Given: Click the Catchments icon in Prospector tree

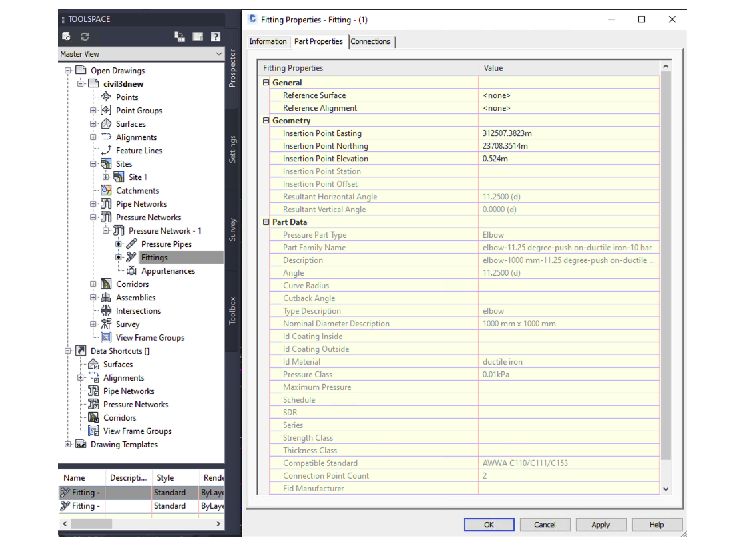Looking at the screenshot, I should pos(106,190).
